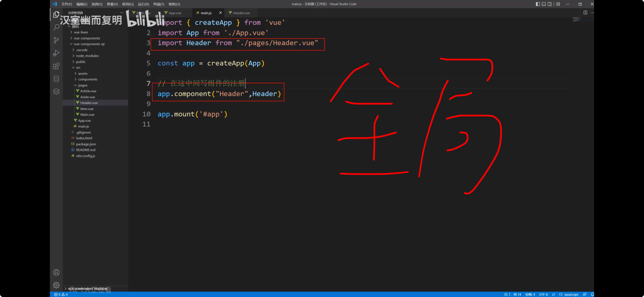Open the Run and Debug view
Image resolution: width=644 pixels, height=297 pixels.
click(x=56, y=53)
